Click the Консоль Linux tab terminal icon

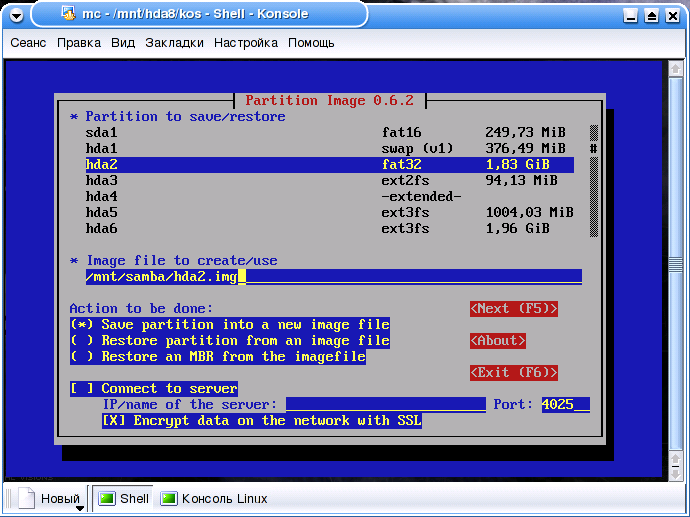click(x=169, y=499)
